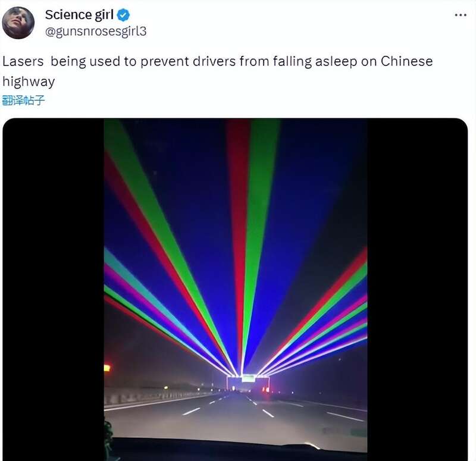Screen dimensions: 476x461
Task: Click the Science girl display name
Action: point(79,15)
